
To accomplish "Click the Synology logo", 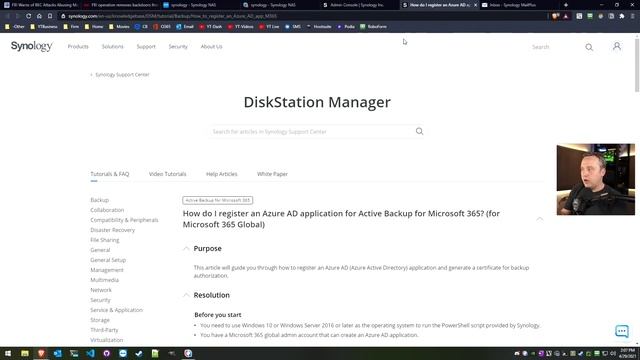I will tap(31, 46).
